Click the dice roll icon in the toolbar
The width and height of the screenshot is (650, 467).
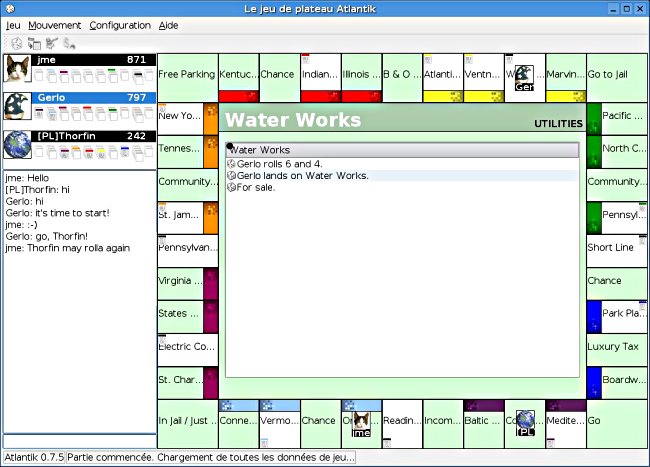click(16, 43)
